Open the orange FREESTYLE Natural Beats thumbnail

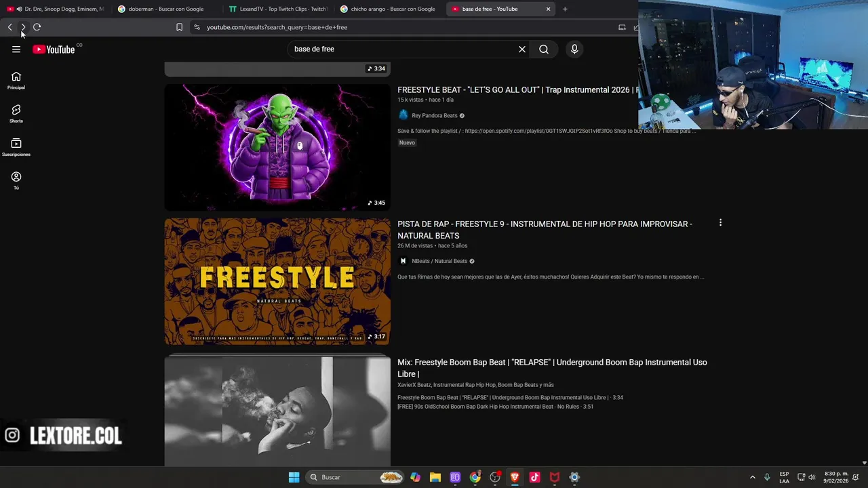pos(277,281)
